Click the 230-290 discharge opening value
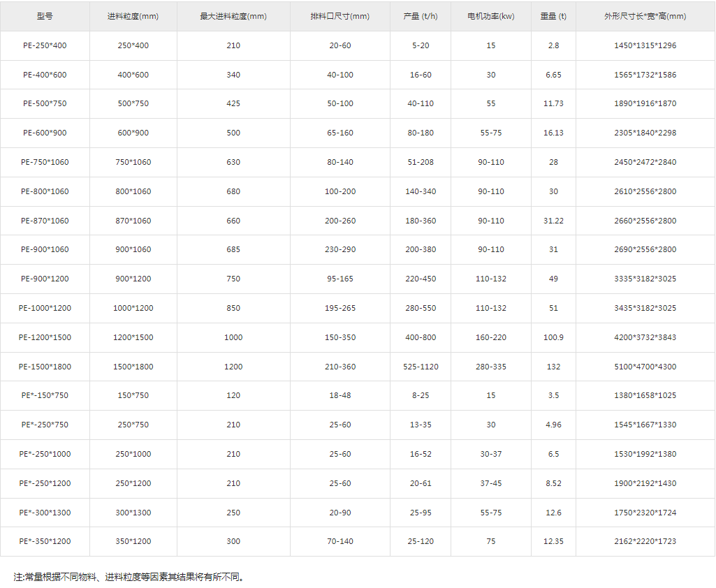Image resolution: width=716 pixels, height=588 pixels. pos(340,249)
